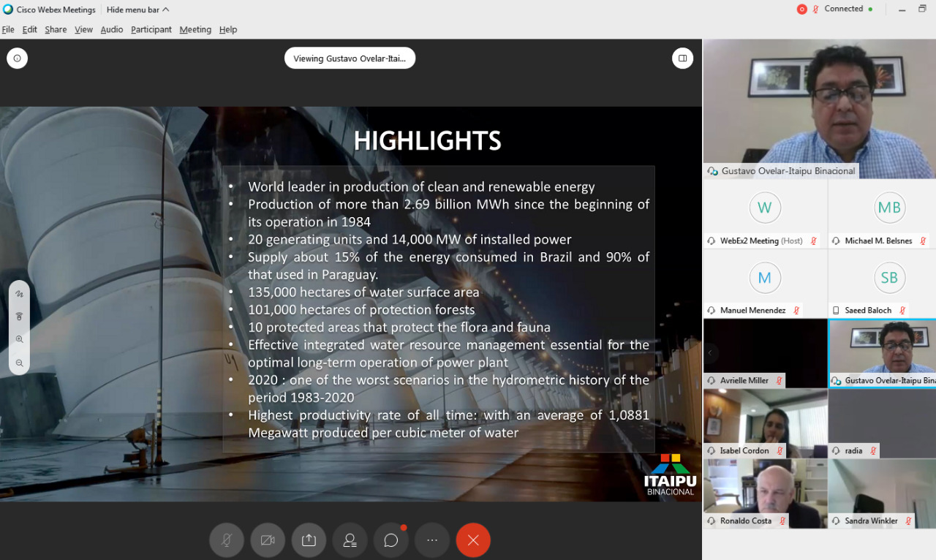This screenshot has width=936, height=560.
Task: Open More options ellipsis button
Action: [x=432, y=540]
